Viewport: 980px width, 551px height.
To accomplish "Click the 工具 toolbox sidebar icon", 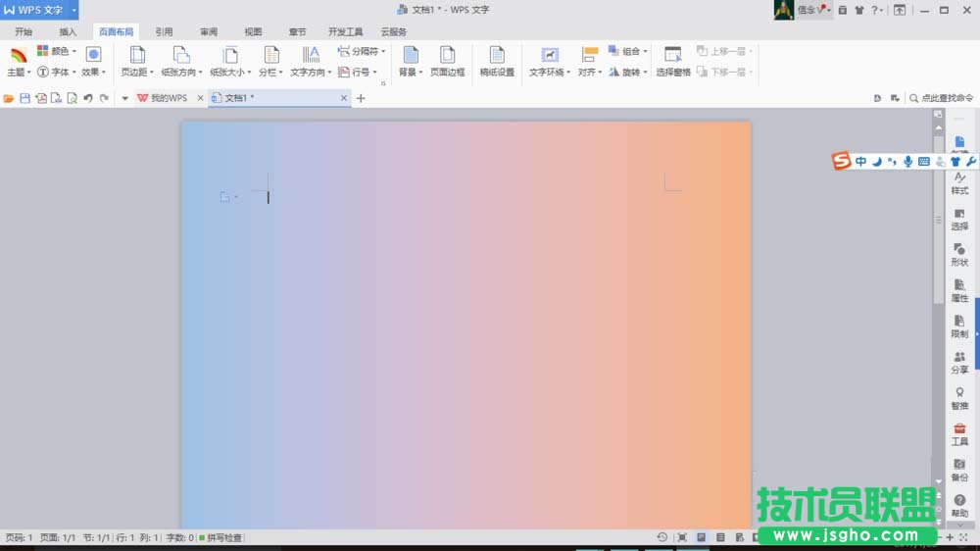I will [959, 434].
